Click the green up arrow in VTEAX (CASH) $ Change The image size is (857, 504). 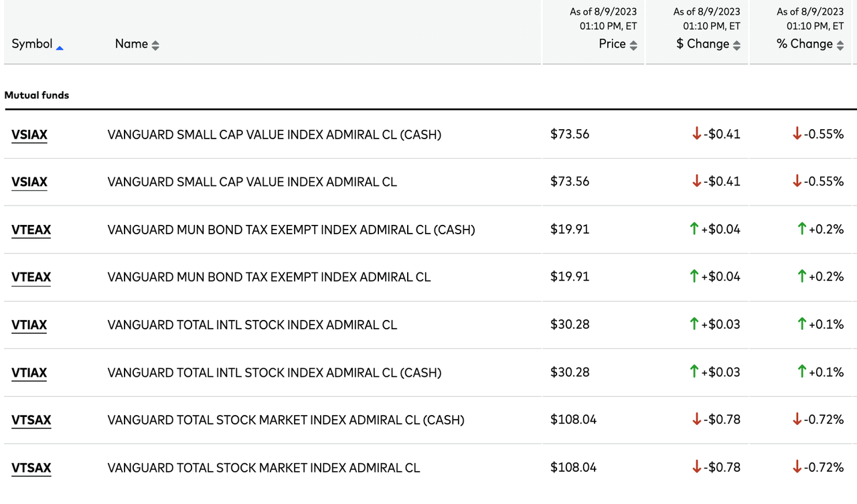coord(693,229)
